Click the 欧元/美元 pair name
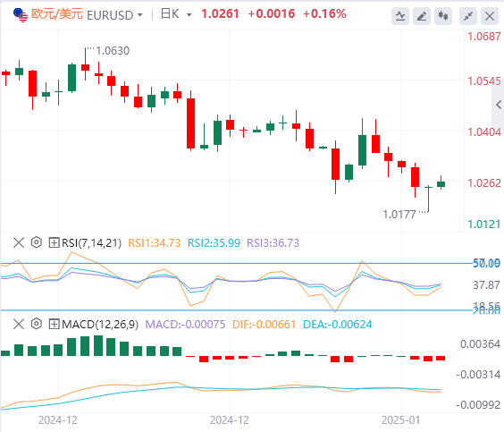This screenshot has height=432, width=504. (x=57, y=14)
